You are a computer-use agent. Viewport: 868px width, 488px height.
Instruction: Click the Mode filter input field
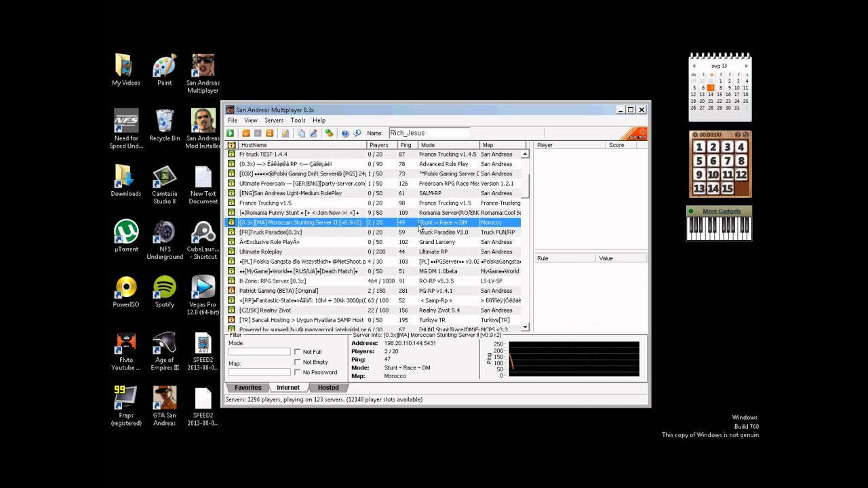coord(260,351)
